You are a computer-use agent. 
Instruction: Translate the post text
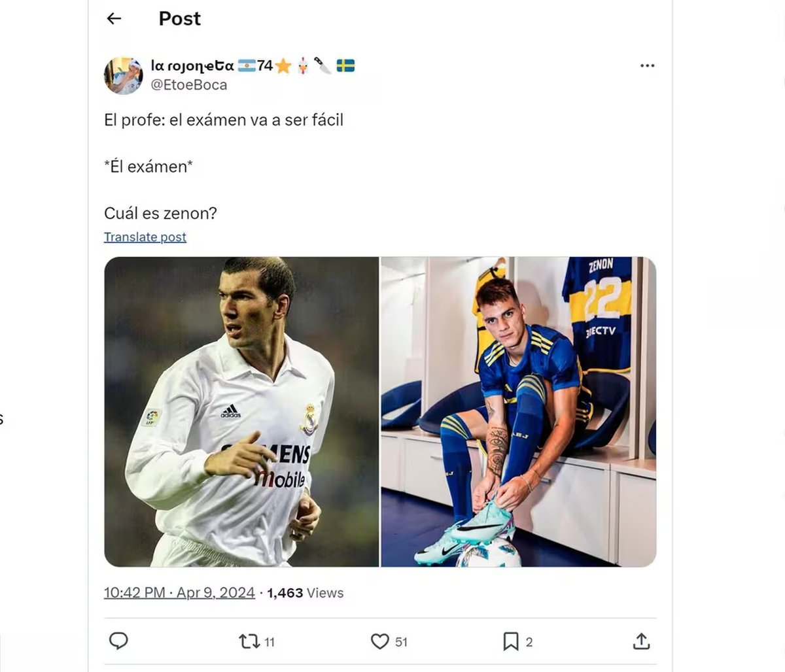click(145, 237)
